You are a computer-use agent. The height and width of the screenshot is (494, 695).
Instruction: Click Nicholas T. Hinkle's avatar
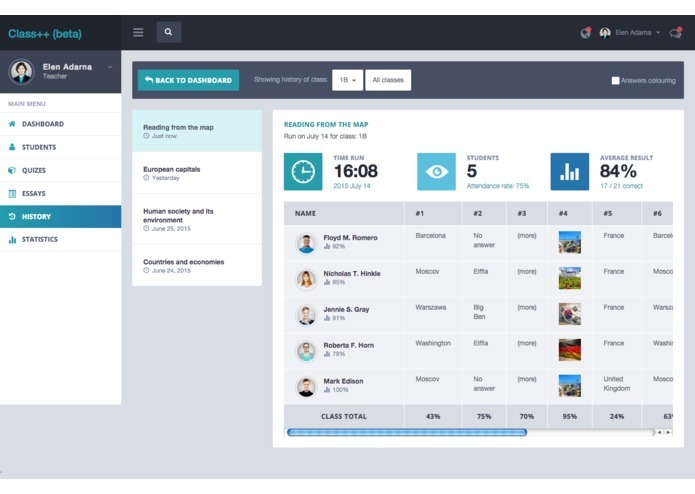306,279
